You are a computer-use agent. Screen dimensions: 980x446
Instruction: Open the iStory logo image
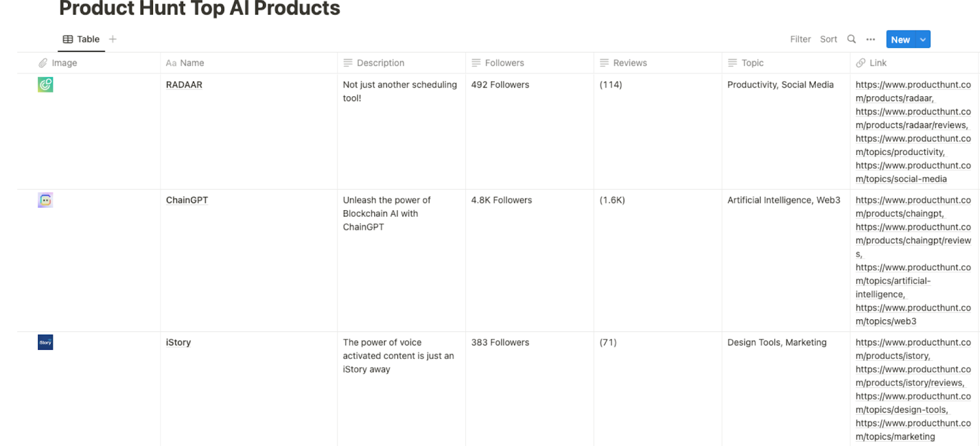45,342
